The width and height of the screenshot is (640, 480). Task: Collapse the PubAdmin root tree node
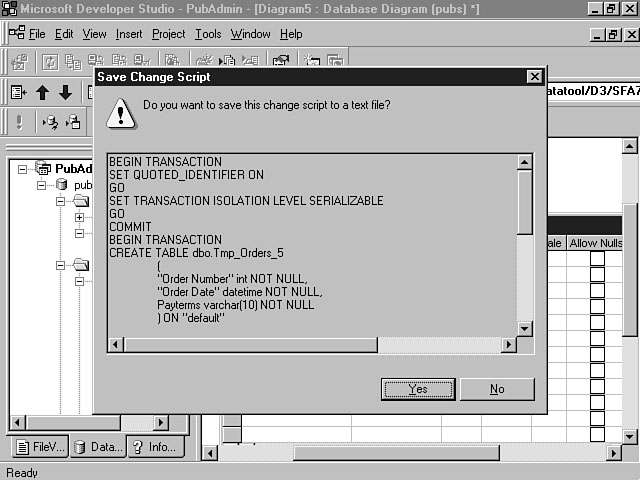pyautogui.click(x=23, y=169)
